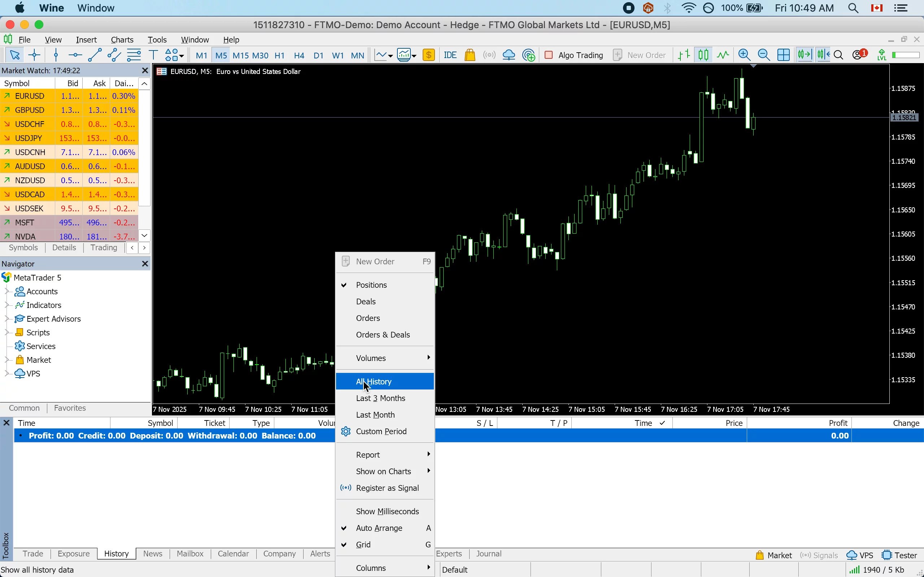Select All History from the menu
The height and width of the screenshot is (577, 924).
[373, 381]
